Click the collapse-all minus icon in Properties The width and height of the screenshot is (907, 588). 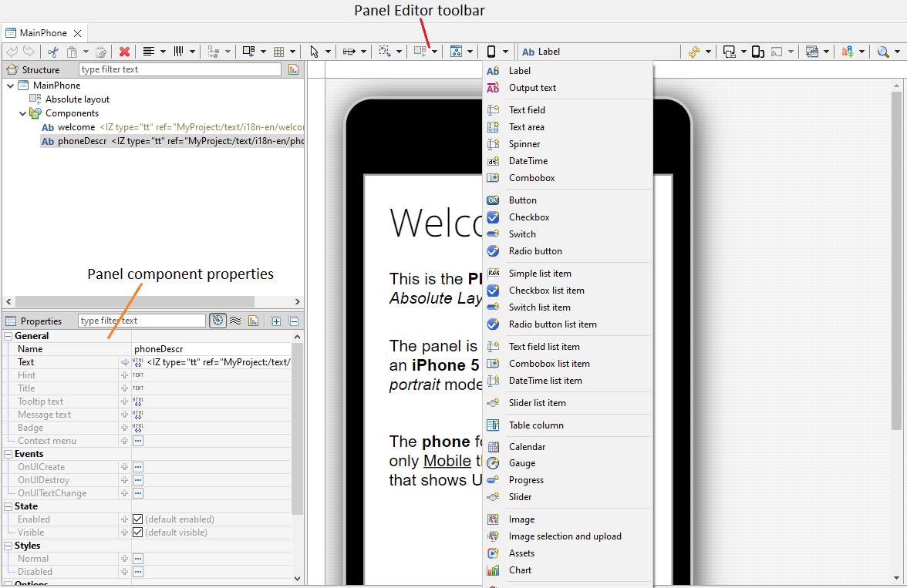pyautogui.click(x=294, y=321)
